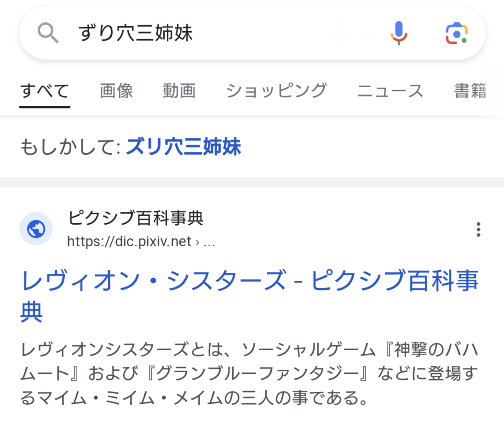This screenshot has width=504, height=421.
Task: Click the URL breadcrumb ellipsis
Action: coord(209,242)
